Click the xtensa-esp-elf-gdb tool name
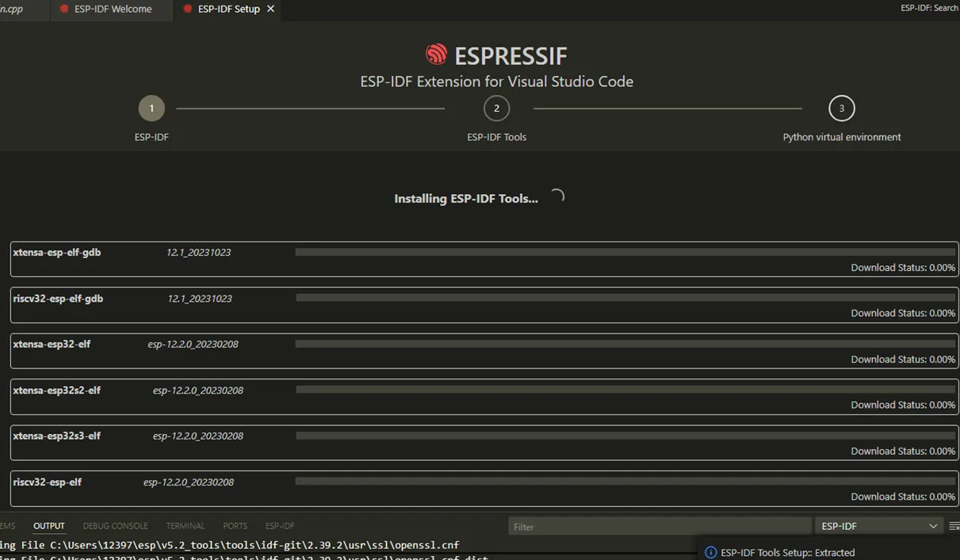This screenshot has width=960, height=560. point(57,253)
